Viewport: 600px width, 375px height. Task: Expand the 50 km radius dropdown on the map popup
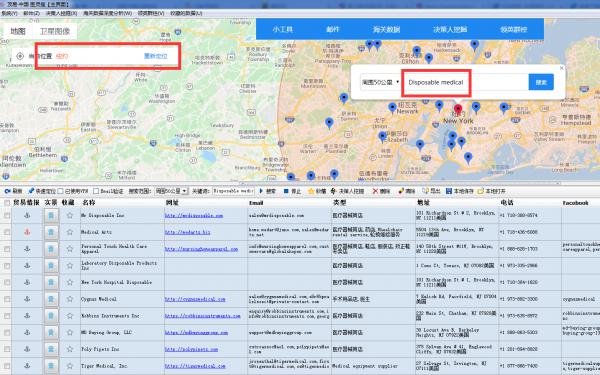(x=380, y=82)
